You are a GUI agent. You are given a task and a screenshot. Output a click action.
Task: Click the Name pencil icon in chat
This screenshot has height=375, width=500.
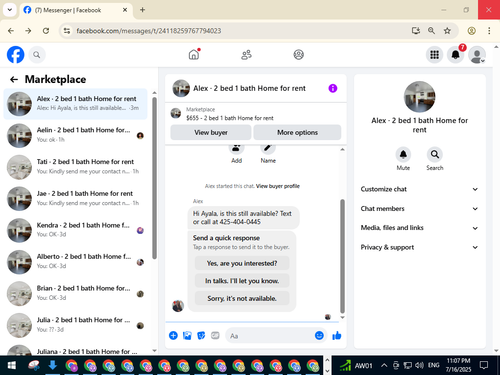(x=268, y=148)
